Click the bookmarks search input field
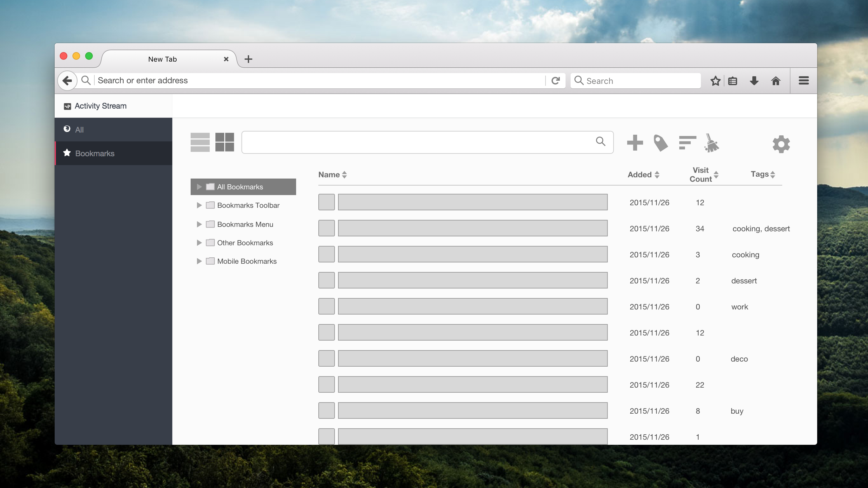Viewport: 868px width, 488px height. click(418, 142)
